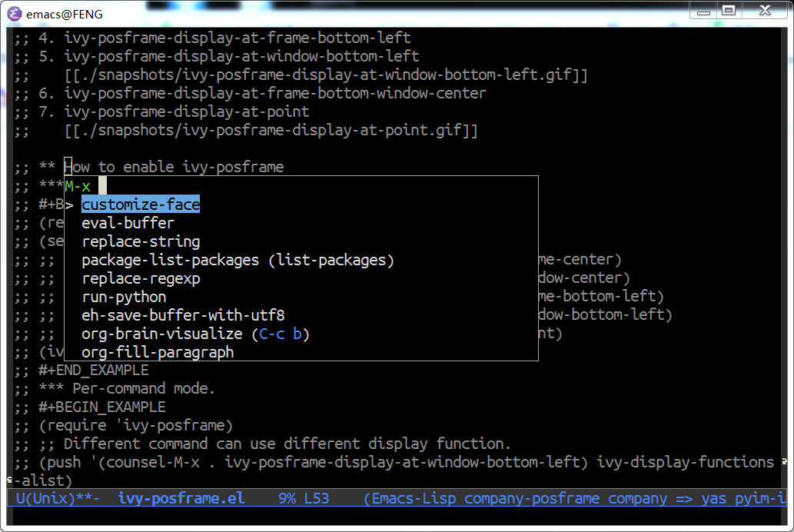The height and width of the screenshot is (532, 794).
Task: Select org-brain-visualize (C-c b) candidate
Action: click(195, 334)
